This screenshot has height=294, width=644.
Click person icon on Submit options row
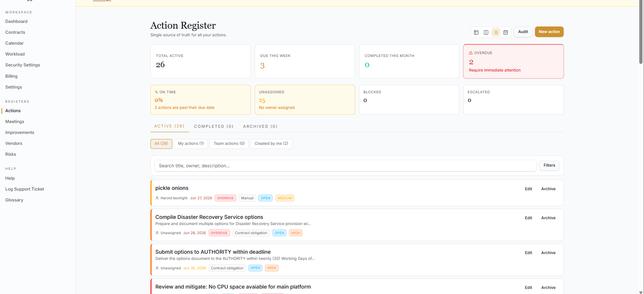point(157,268)
